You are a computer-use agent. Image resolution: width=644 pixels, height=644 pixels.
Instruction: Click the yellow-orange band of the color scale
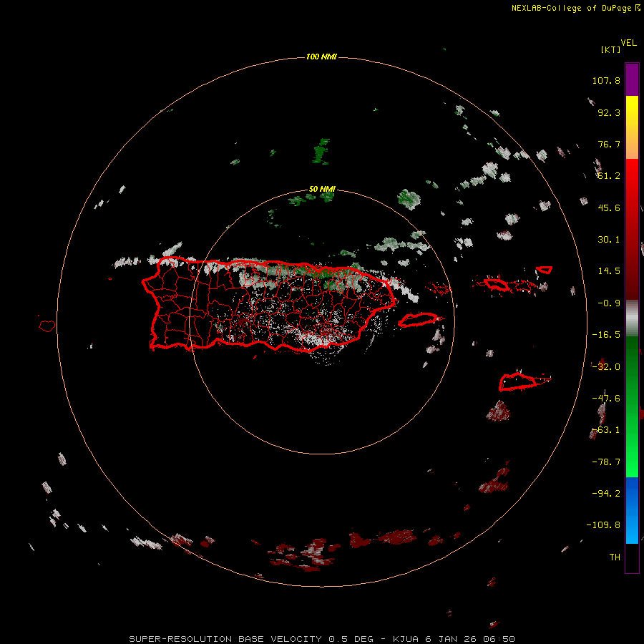632,127
